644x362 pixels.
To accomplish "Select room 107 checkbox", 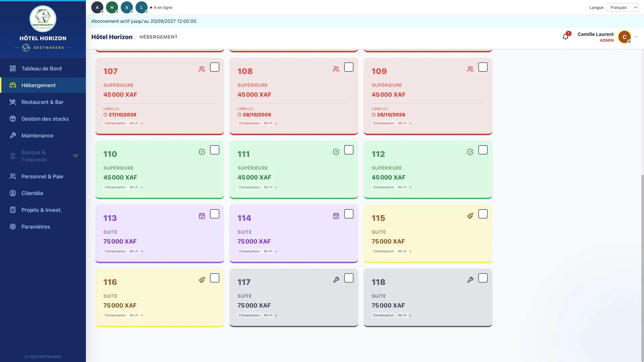I will 215,67.
